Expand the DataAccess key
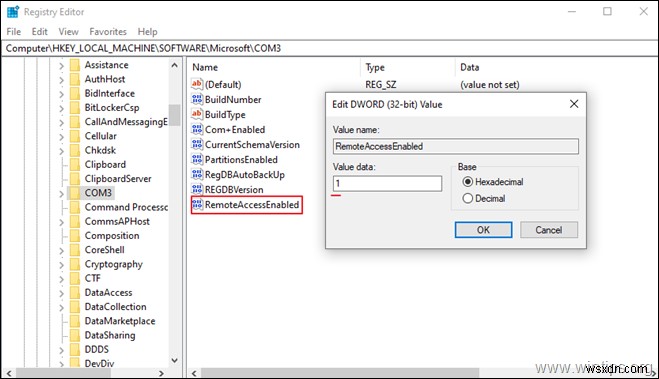Viewport: 659px width, 379px height. 61,293
